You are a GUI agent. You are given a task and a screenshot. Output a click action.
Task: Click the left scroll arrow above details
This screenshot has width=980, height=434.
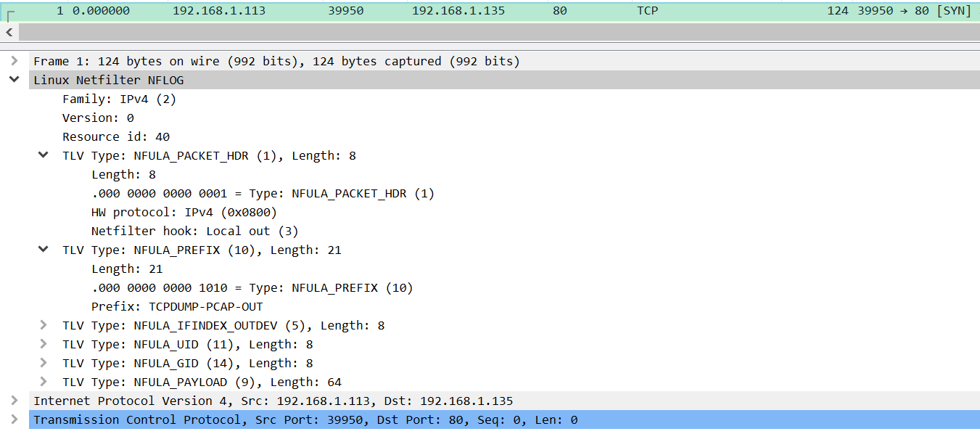8,32
